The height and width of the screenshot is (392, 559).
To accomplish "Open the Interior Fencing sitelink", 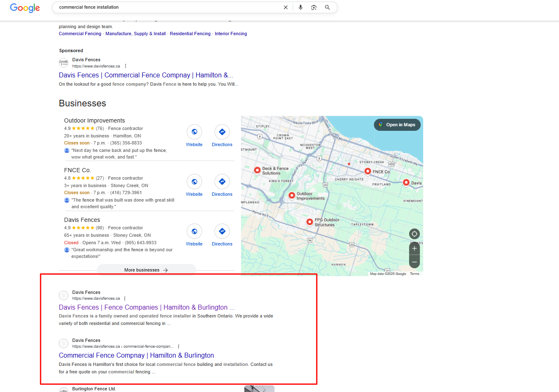I will pos(231,34).
